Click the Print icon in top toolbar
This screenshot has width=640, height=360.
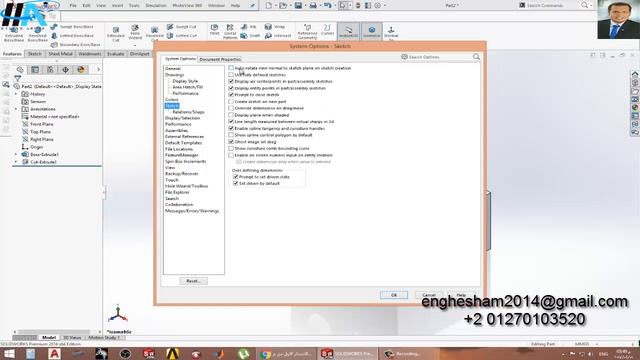click(313, 5)
